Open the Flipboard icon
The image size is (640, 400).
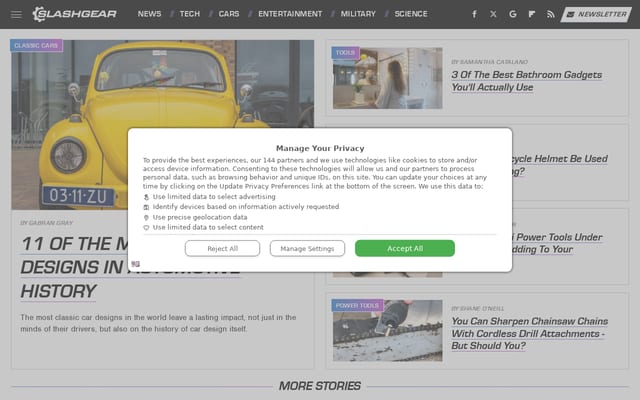[x=531, y=14]
